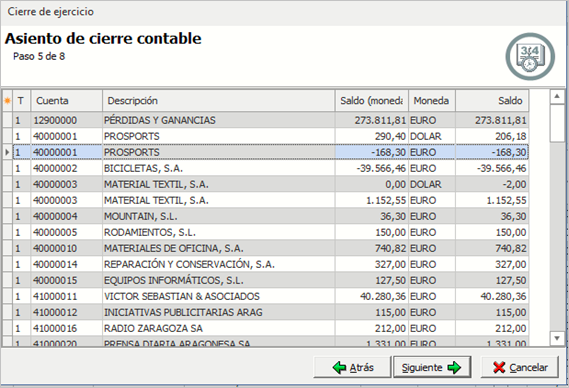Click the Moneda column header
Image resolution: width=569 pixels, height=388 pixels.
[x=432, y=101]
